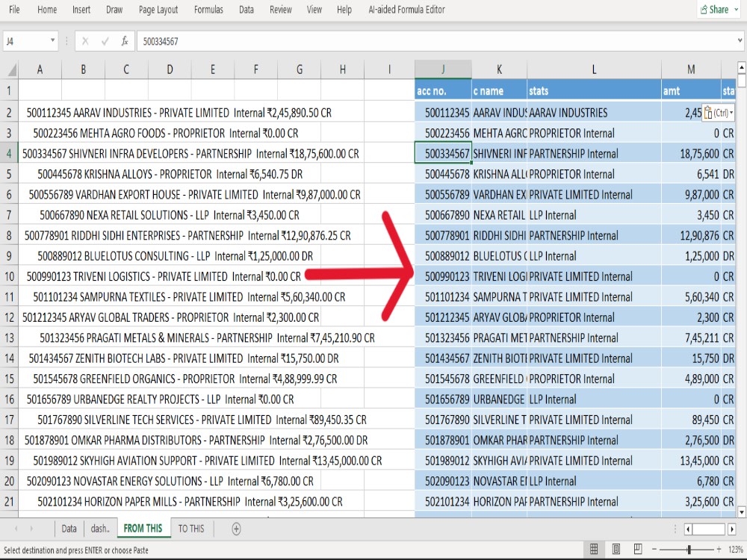This screenshot has height=560, width=747.
Task: Click the 123% zoom level
Action: pos(734,550)
